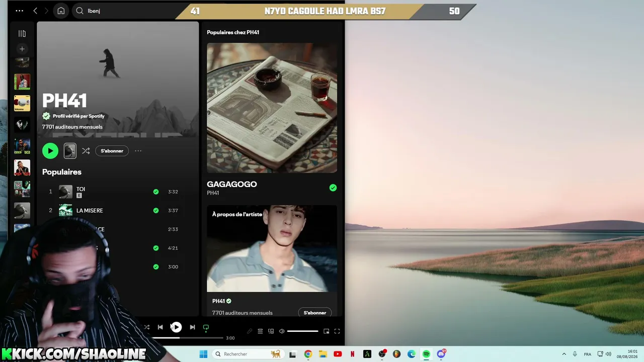644x362 pixels.
Task: Click the microphone icon in the system tray
Action: [575, 354]
